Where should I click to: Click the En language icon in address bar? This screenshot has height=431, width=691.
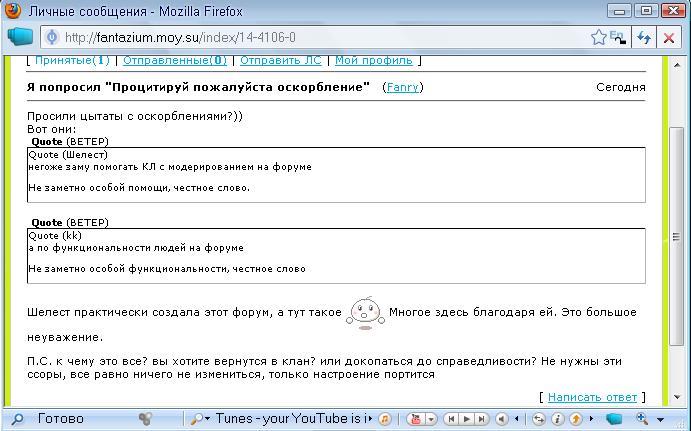tap(618, 37)
